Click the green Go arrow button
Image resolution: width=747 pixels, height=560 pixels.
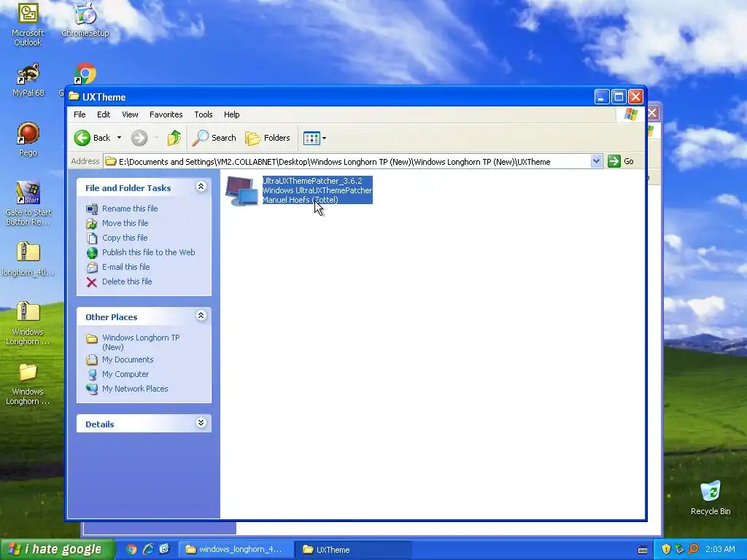(614, 161)
